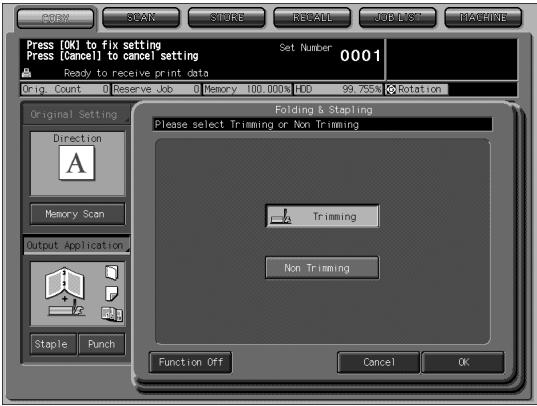Click the HDD 99.755% indicator
Screen dimensions: 537x406
[338, 89]
